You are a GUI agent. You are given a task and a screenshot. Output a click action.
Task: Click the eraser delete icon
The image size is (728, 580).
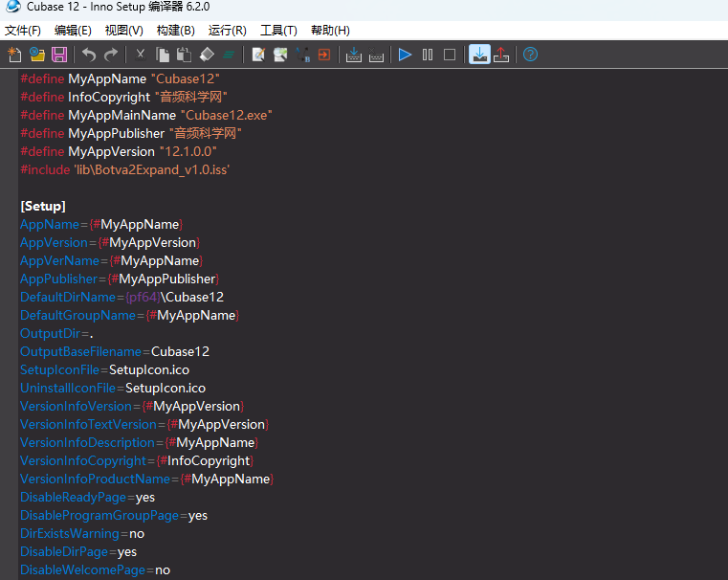207,55
